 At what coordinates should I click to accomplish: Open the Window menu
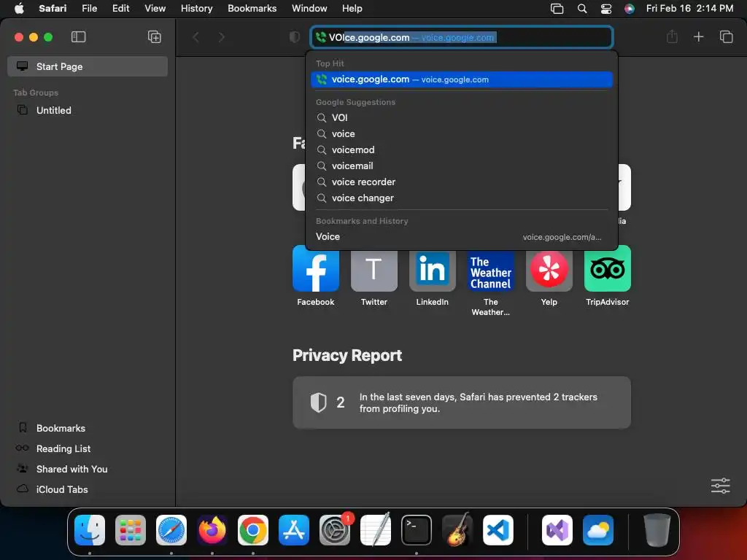tap(309, 9)
